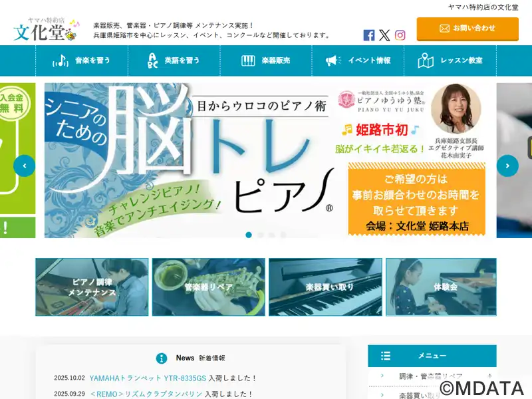Open 楽器販売 menu
Screen dimensions: 532x399
(x=266, y=61)
